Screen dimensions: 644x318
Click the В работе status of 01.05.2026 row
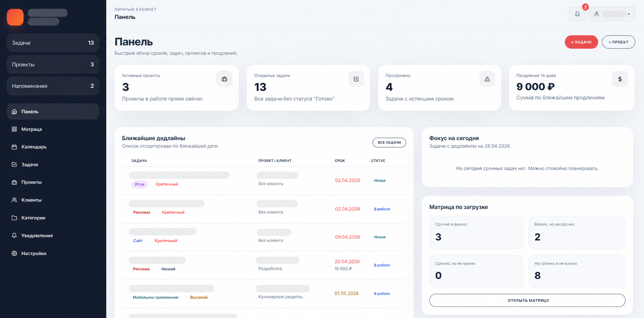[x=382, y=294]
